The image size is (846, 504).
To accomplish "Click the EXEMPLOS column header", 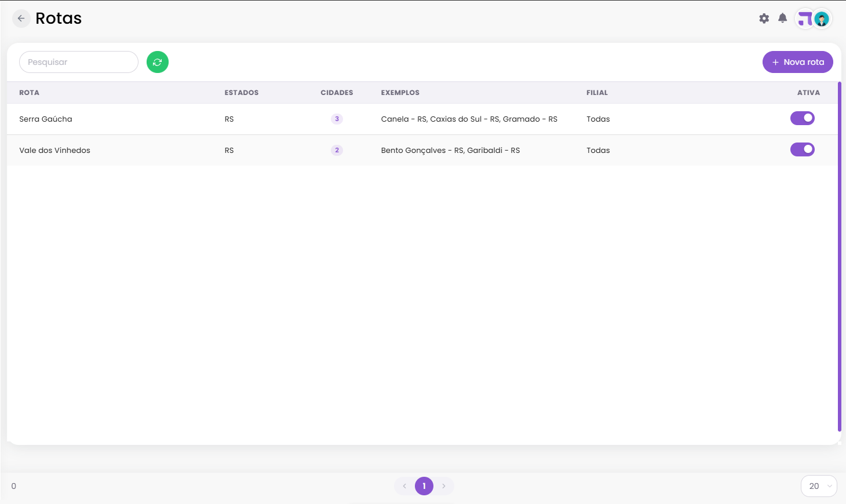I will [x=400, y=93].
